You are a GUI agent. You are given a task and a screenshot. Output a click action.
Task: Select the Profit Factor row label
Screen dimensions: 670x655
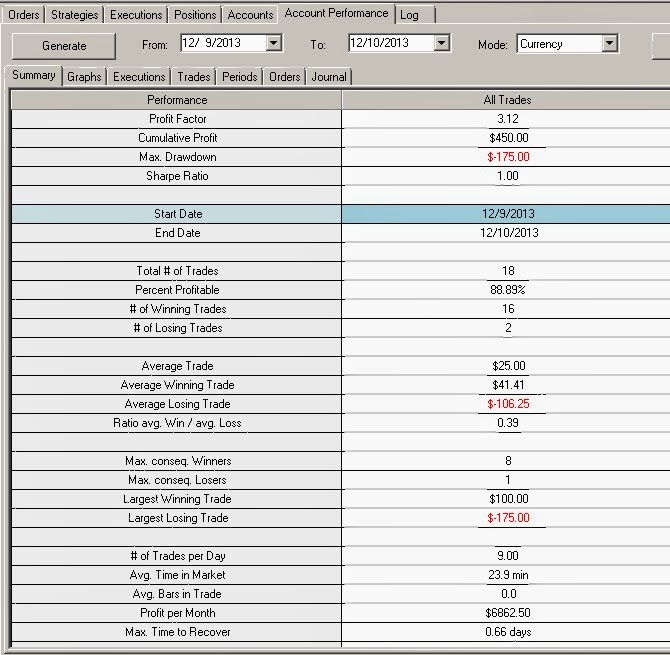178,119
